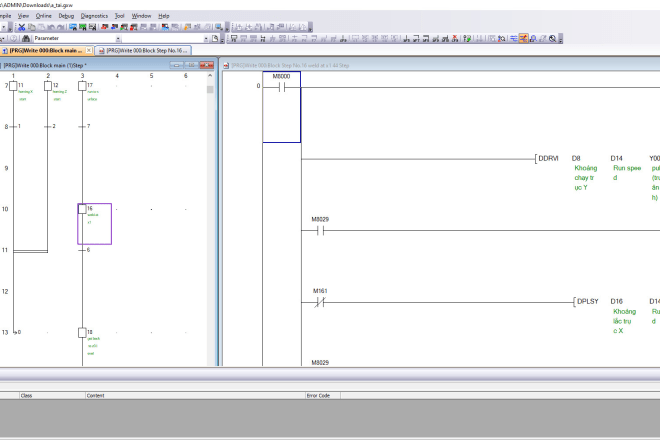Select SFC step 12 box
Screen dimensions: 660x440
[x=48, y=86]
